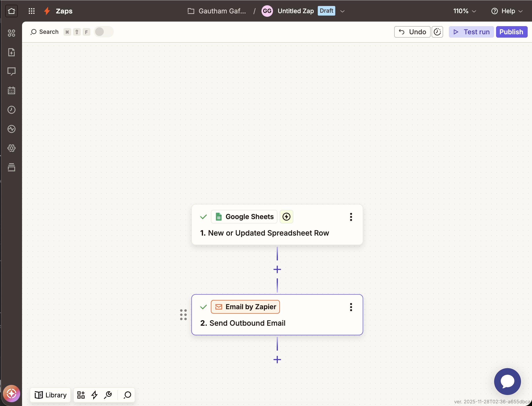Open the three-dot menu on Send Outbound Email
This screenshot has width=532, height=406.
351,307
